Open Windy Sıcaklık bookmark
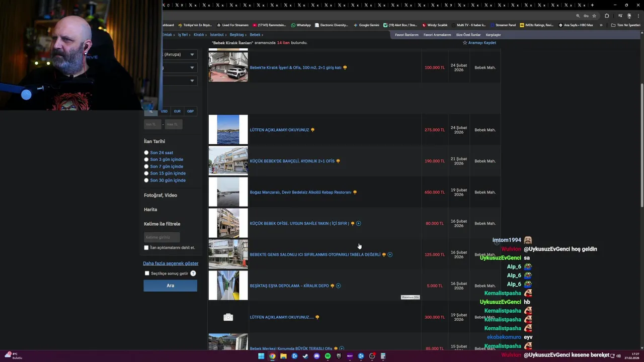Screen dimensions: 644x362 coord(435,25)
